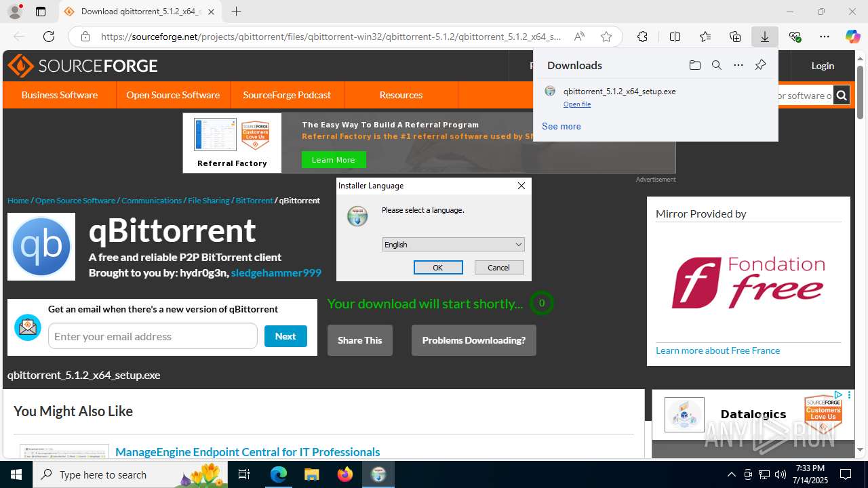Image resolution: width=868 pixels, height=488 pixels.
Task: Search downloads with magnifier icon
Action: coord(717,65)
